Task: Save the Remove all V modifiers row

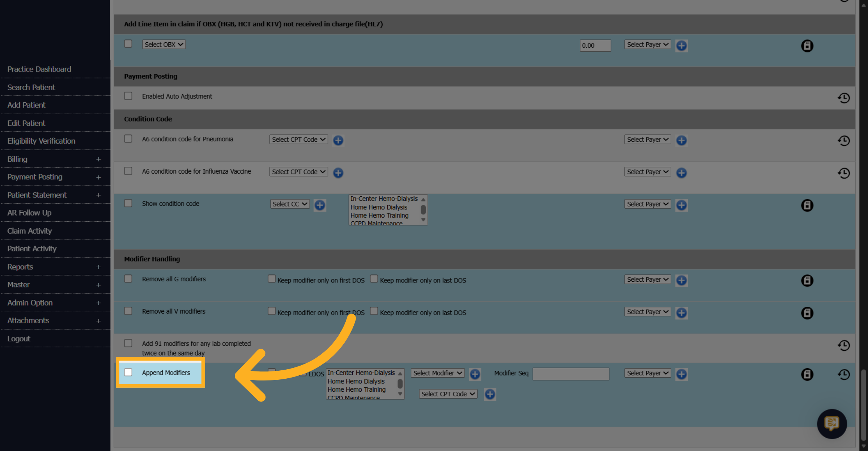Action: [x=807, y=313]
